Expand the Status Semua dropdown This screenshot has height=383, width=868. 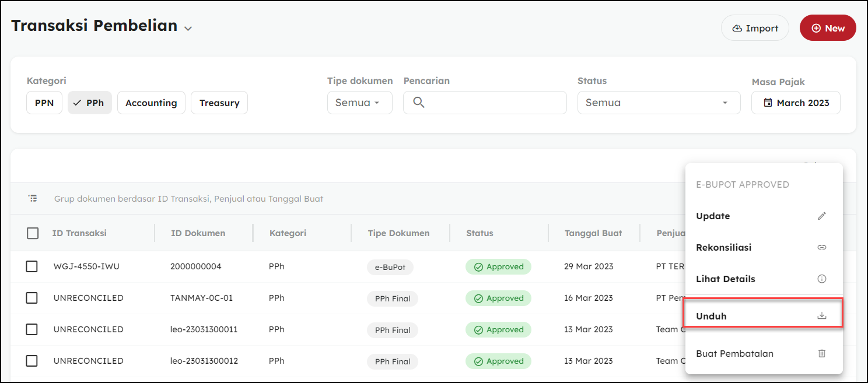(659, 103)
